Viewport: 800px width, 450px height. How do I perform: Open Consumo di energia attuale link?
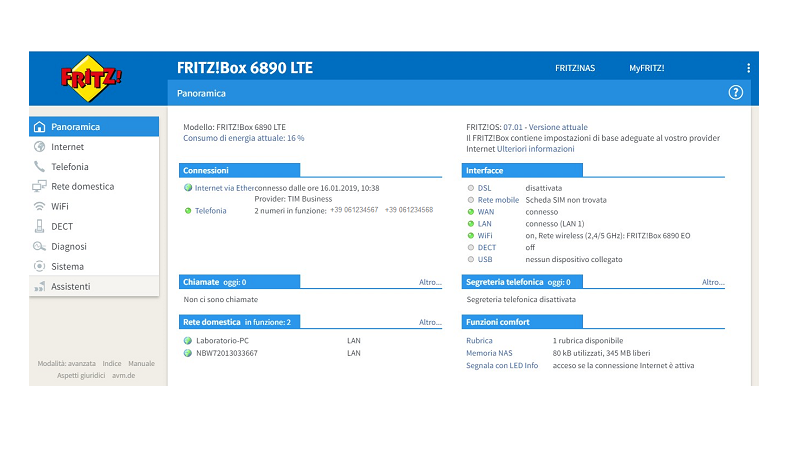point(243,138)
